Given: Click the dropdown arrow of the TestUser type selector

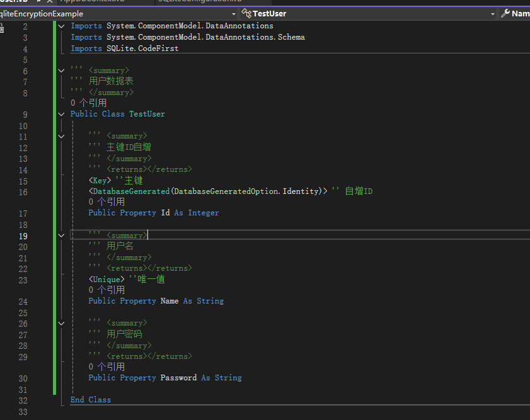Looking at the screenshot, I should pyautogui.click(x=493, y=13).
